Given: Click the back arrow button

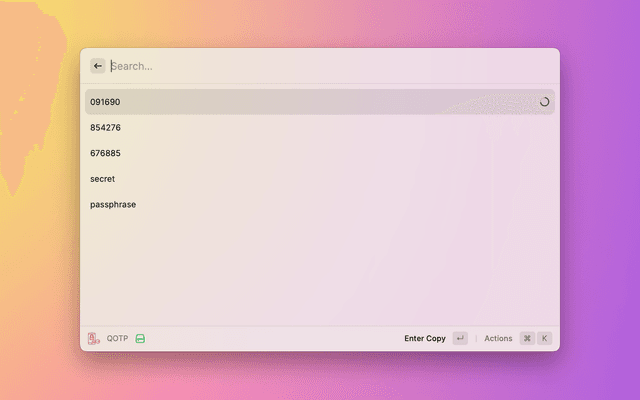Looking at the screenshot, I should click(98, 66).
